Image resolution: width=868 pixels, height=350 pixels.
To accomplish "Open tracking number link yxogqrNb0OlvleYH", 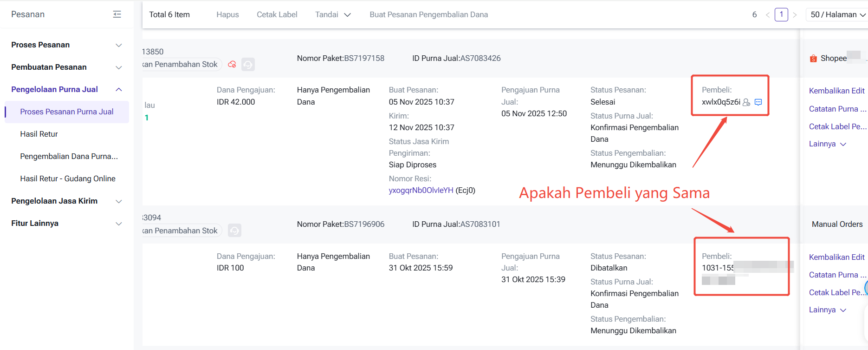I will [x=421, y=190].
